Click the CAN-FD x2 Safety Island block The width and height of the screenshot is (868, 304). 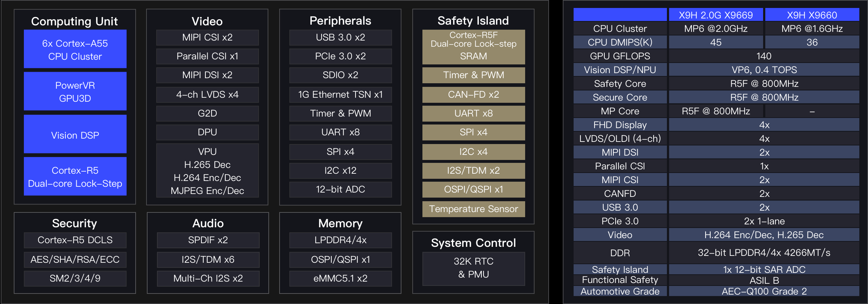tap(473, 94)
